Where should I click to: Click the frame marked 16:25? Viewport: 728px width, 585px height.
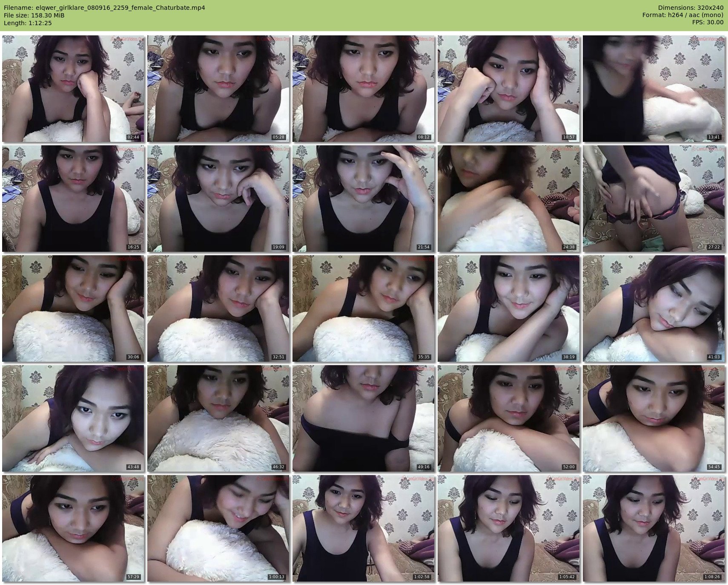pos(73,199)
